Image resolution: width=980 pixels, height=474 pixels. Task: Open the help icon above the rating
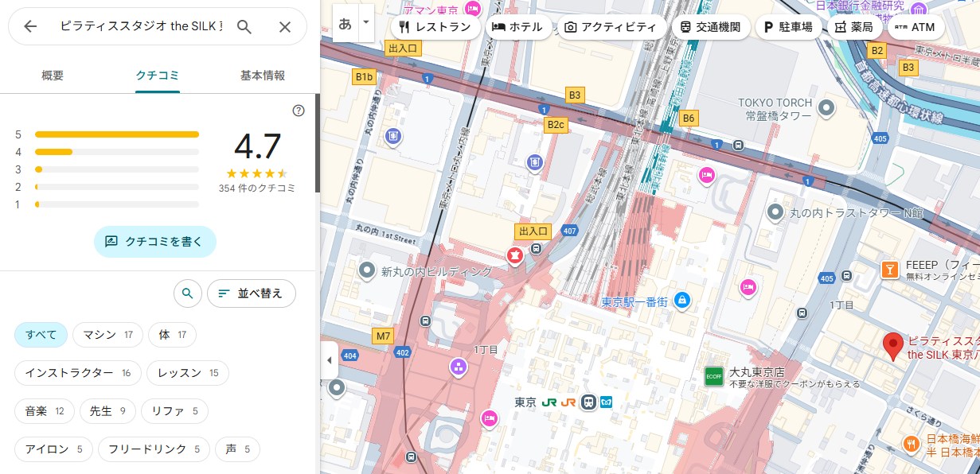[x=299, y=111]
